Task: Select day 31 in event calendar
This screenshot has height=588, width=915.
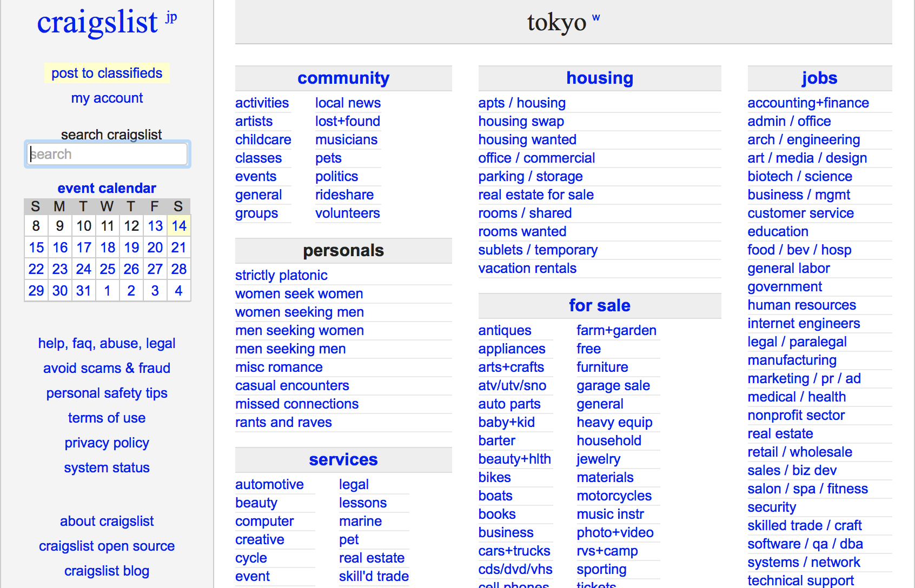Action: point(84,291)
